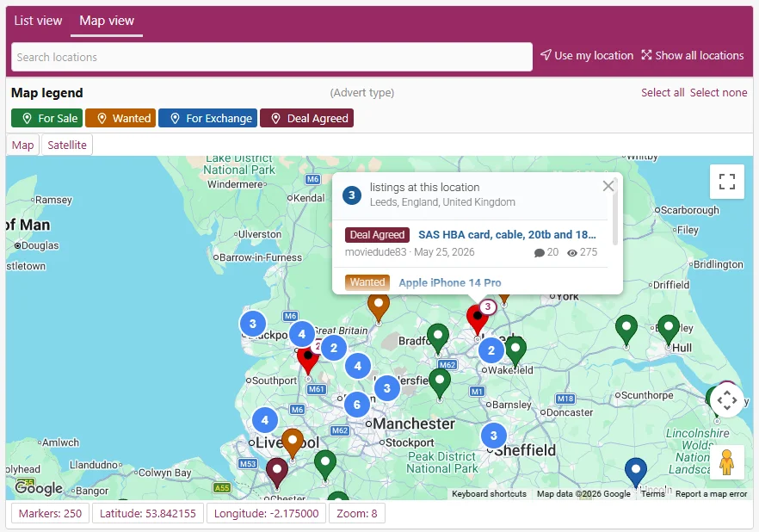Screen dimensions: 759x532
Task: Click the red marker at Leeds
Action: tap(478, 319)
